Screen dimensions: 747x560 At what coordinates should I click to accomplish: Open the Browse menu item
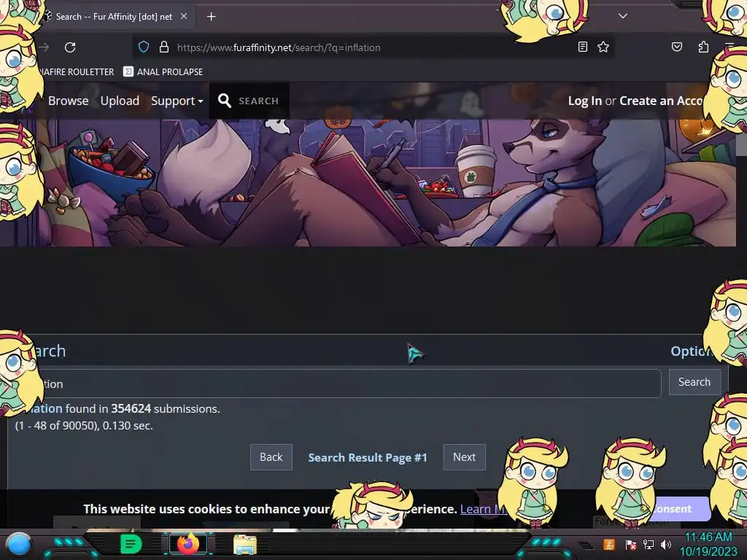(68, 101)
